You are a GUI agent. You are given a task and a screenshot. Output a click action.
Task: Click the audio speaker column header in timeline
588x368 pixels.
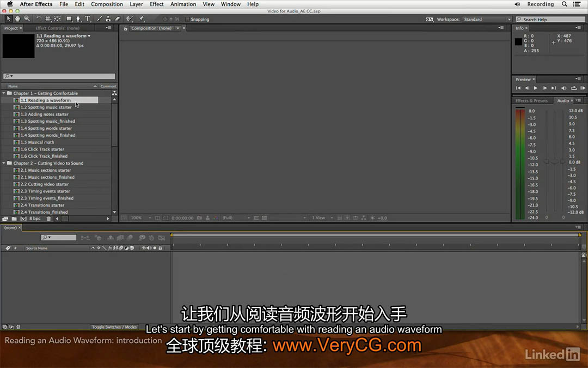(149, 248)
